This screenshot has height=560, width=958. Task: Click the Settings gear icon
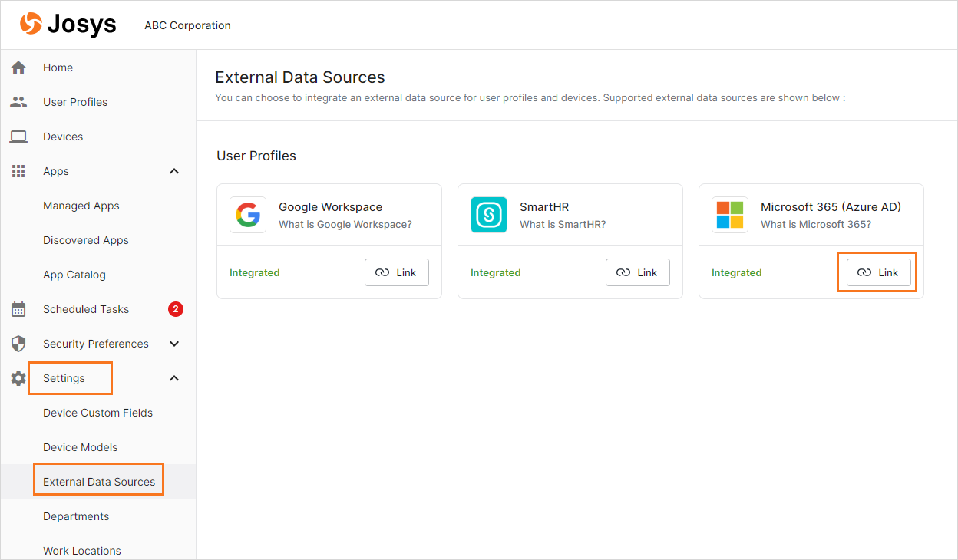tap(18, 378)
